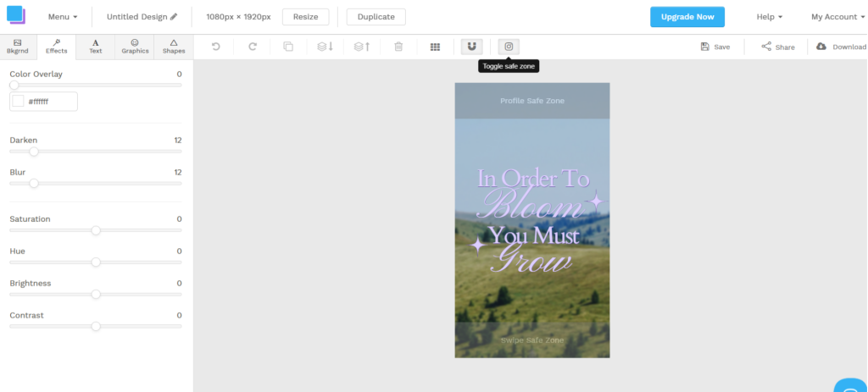The width and height of the screenshot is (868, 392).
Task: Click the trash delete icon
Action: coord(398,47)
